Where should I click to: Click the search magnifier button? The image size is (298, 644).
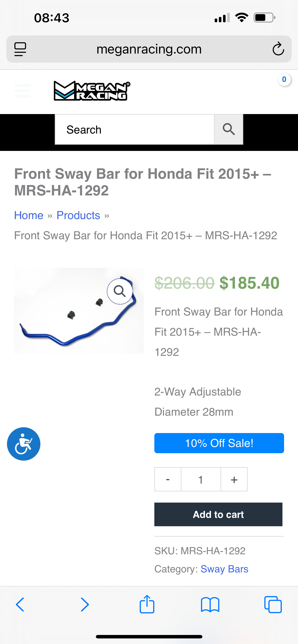[228, 130]
